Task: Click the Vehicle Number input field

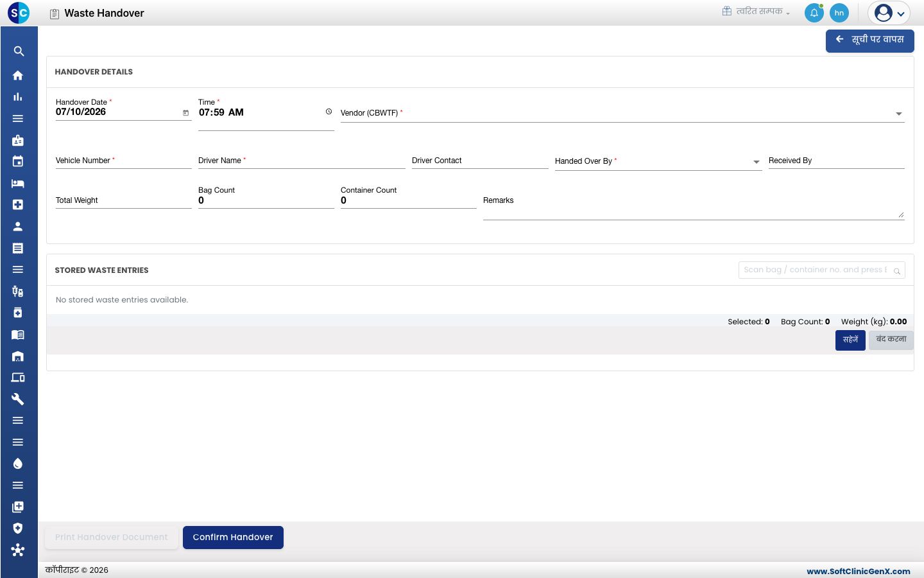Action: click(x=124, y=161)
